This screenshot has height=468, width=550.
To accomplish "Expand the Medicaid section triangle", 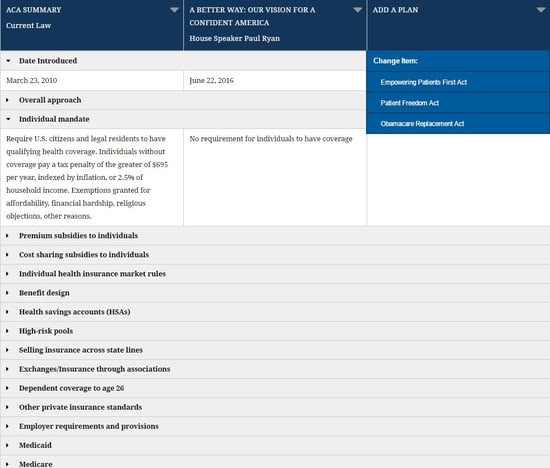I will [x=7, y=445].
